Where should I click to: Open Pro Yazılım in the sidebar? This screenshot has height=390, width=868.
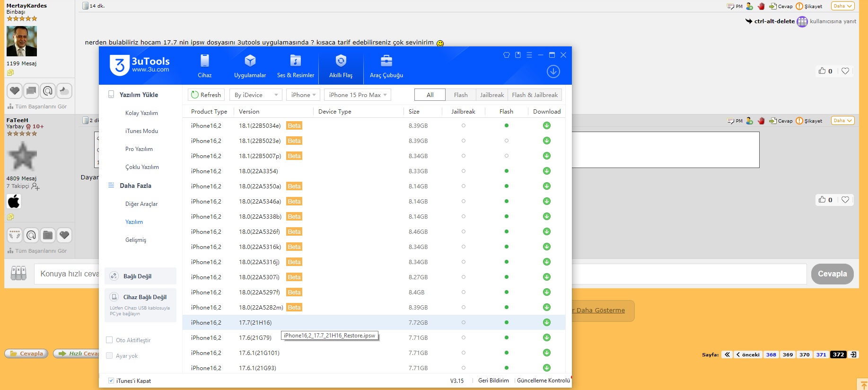coord(139,149)
